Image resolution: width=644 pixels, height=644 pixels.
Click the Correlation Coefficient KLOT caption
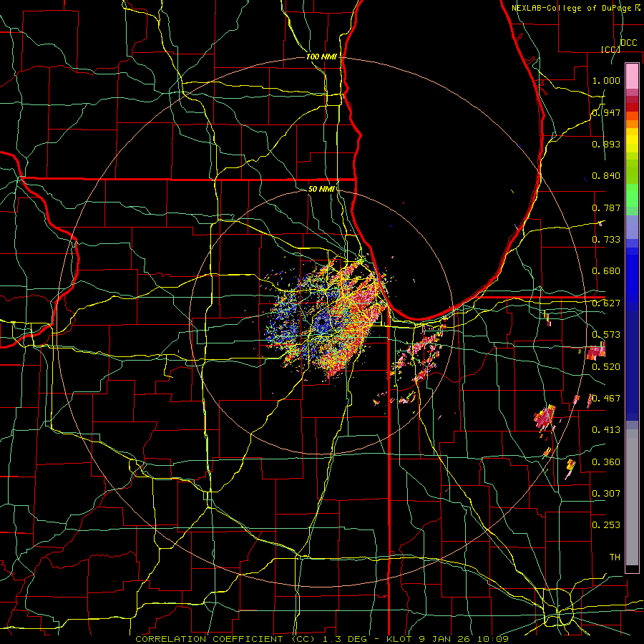[x=322, y=639]
